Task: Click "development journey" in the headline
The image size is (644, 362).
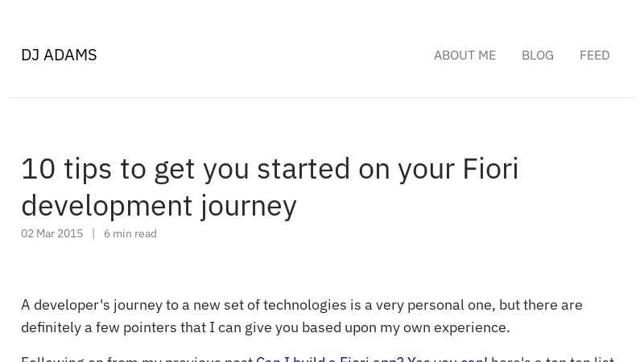Action: pos(159,206)
